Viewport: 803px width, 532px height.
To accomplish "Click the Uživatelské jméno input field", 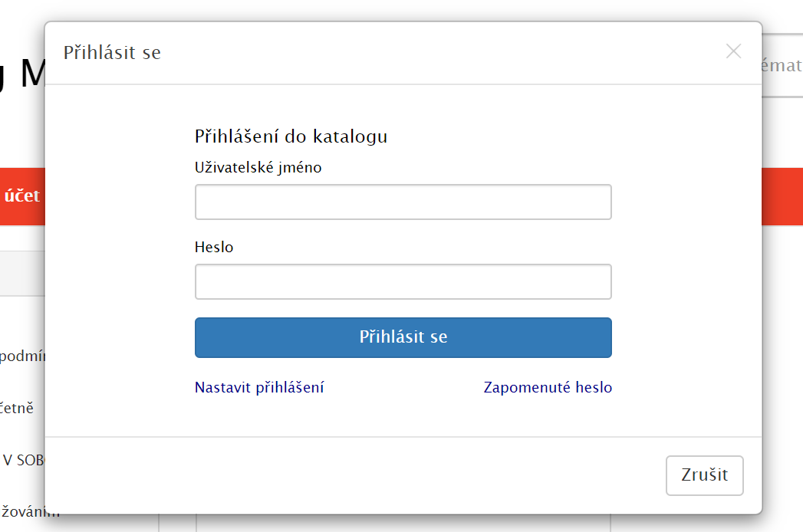I will pos(403,202).
